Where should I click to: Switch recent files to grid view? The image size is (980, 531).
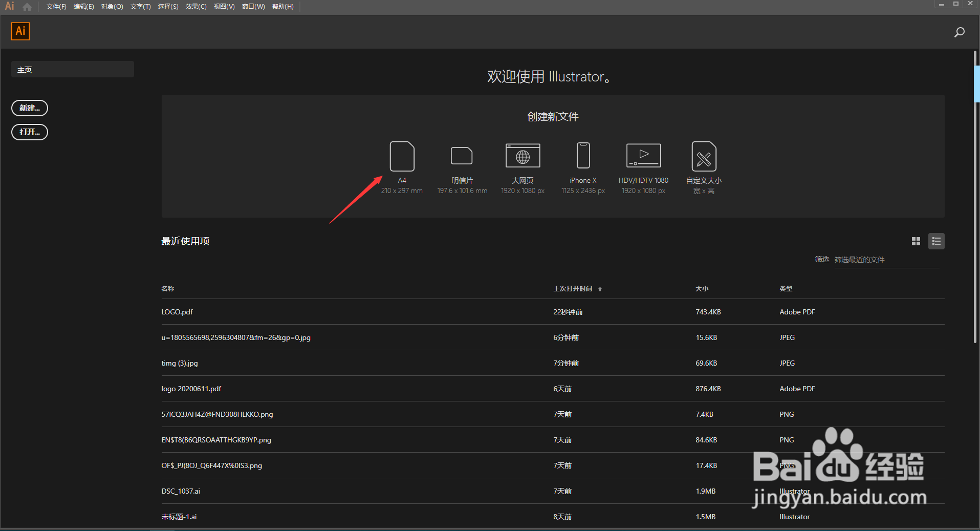[x=916, y=241]
